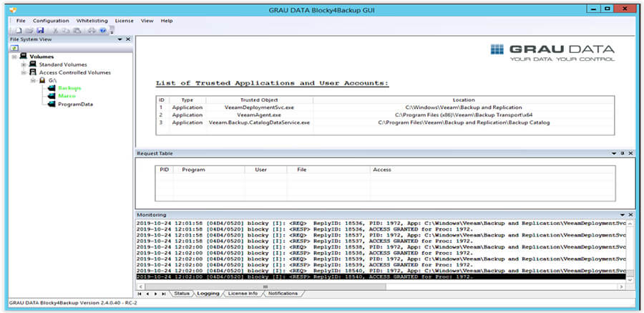Click the next tab arrow

coord(155,294)
